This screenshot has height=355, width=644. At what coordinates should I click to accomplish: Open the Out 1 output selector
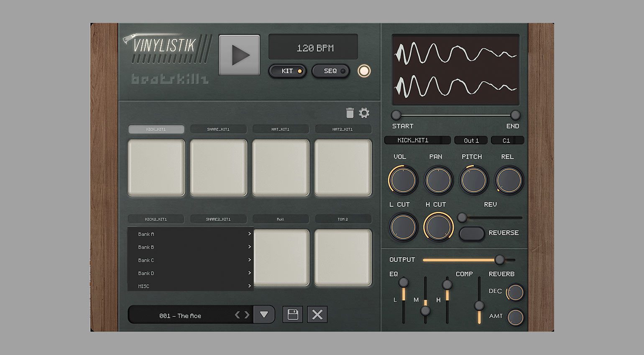471,140
